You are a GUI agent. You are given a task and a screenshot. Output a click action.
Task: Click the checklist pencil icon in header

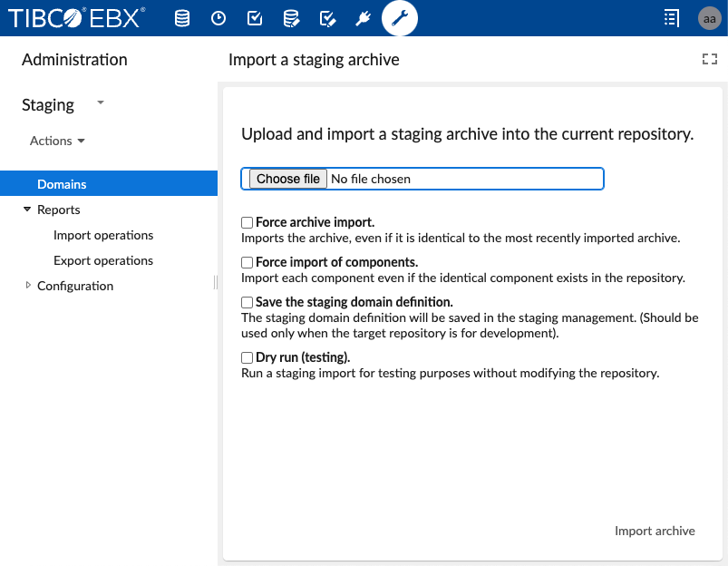tap(328, 18)
